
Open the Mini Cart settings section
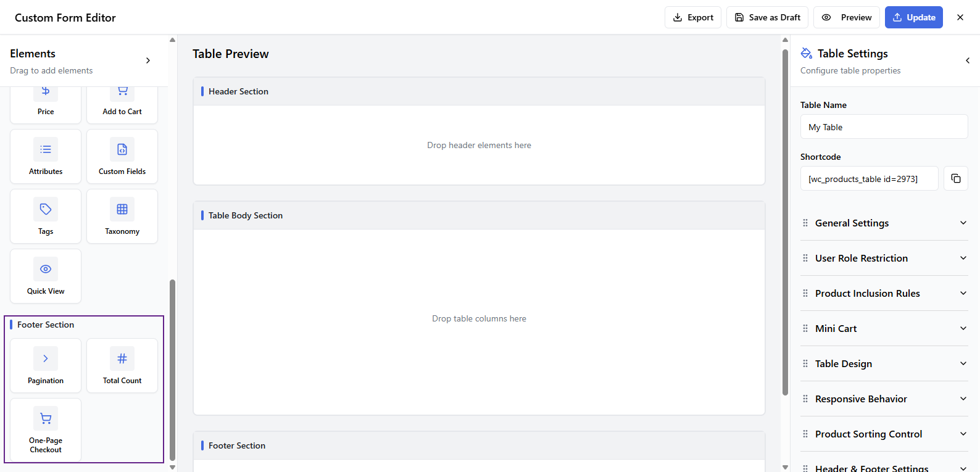click(884, 328)
